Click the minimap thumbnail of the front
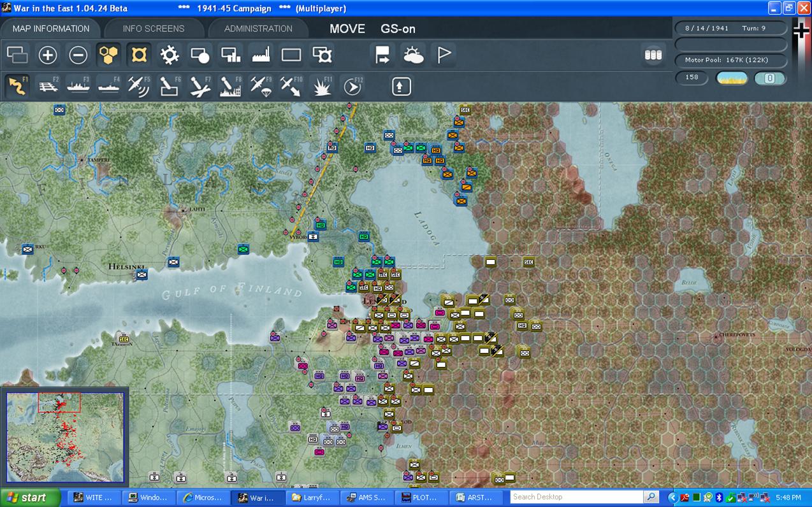Viewport: 812px width, 507px height. (x=65, y=437)
